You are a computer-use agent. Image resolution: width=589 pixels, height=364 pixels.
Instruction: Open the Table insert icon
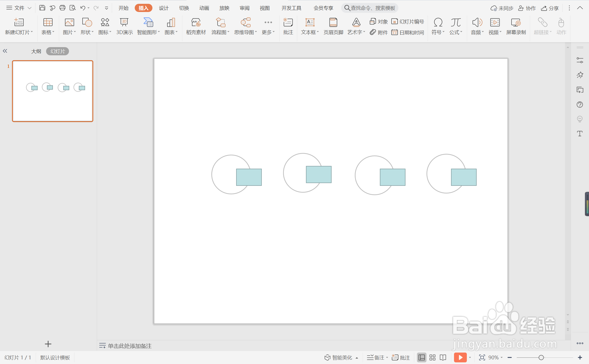click(48, 22)
